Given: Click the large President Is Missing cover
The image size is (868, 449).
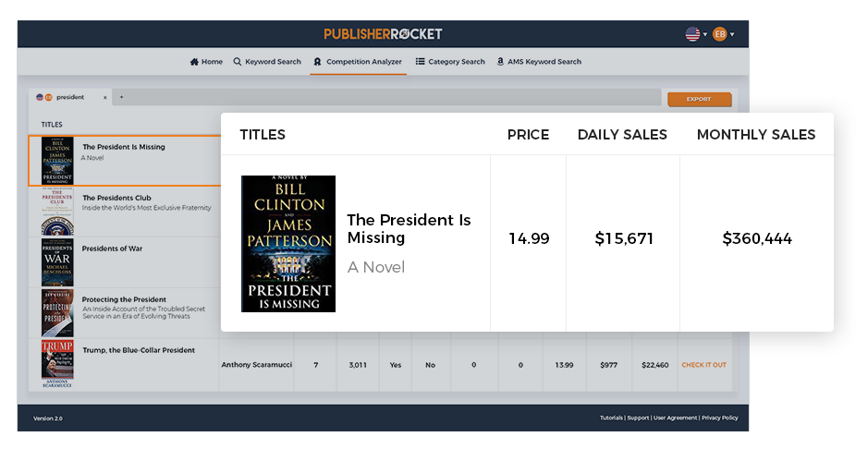Looking at the screenshot, I should tap(288, 244).
